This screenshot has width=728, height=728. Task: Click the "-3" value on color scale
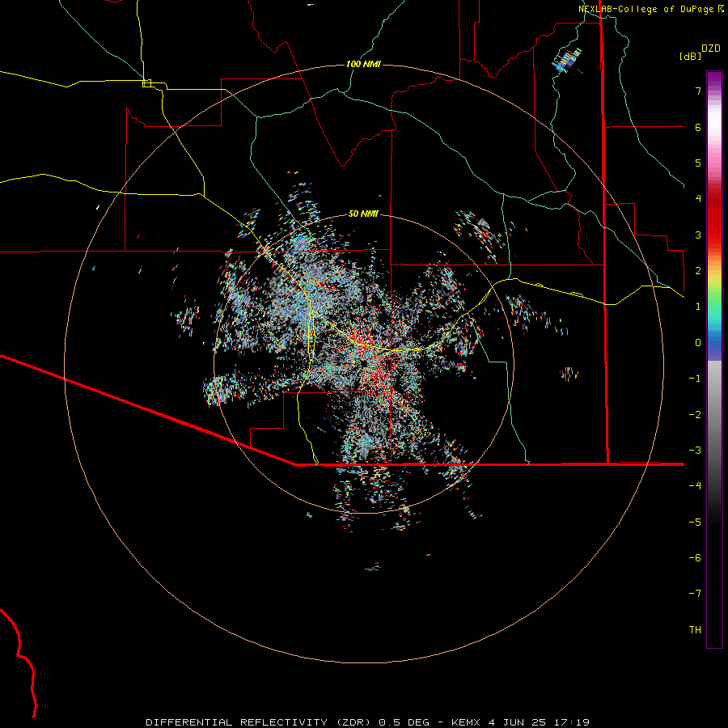[695, 451]
